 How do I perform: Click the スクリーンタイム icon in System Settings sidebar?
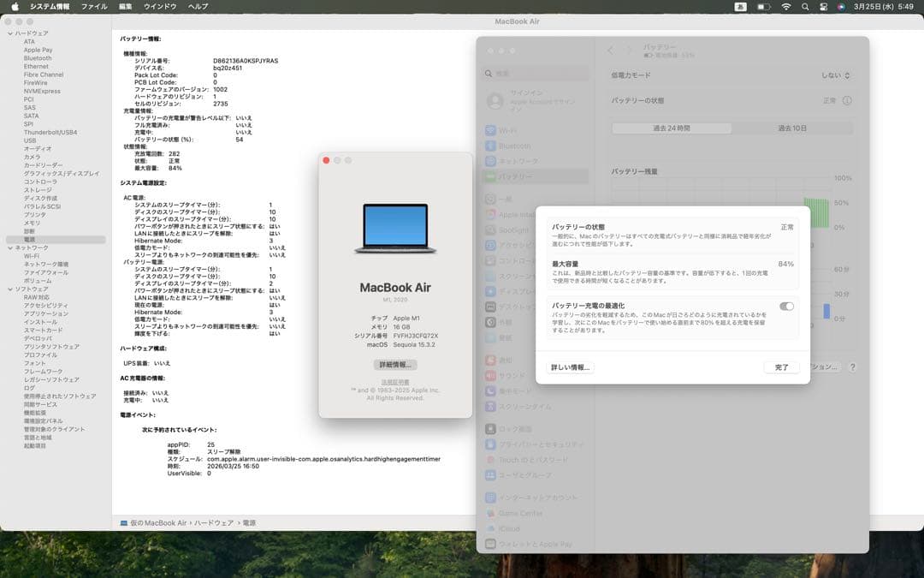click(x=490, y=407)
